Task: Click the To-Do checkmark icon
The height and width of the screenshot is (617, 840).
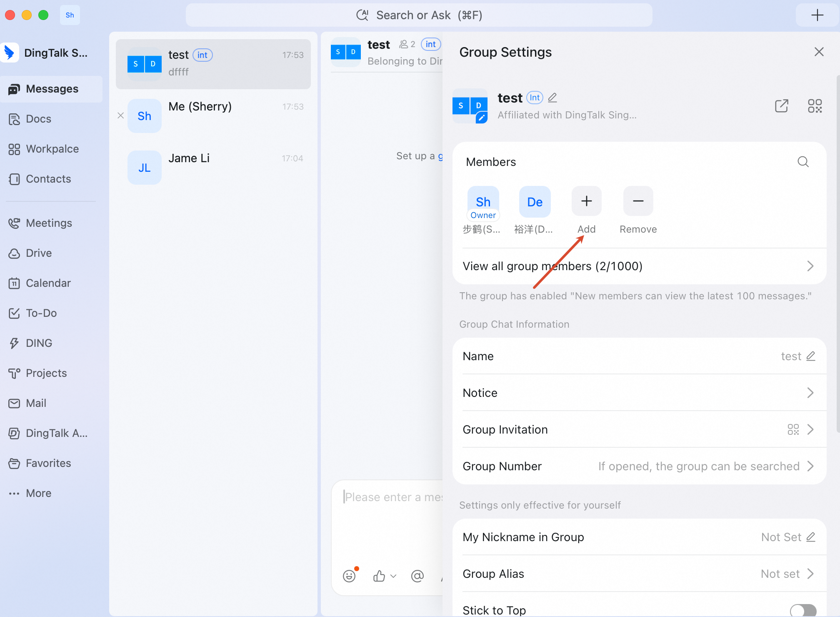Action: point(14,314)
